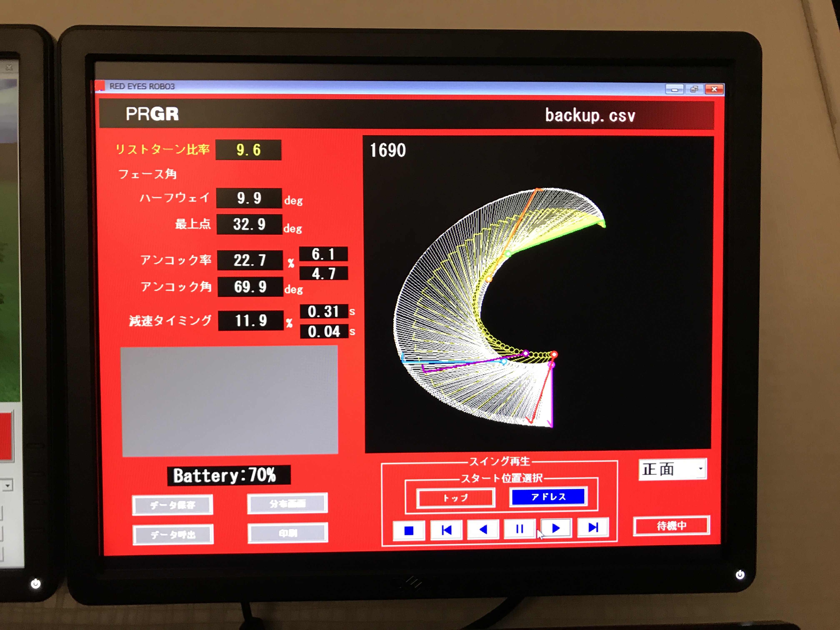Click the 待機中 status button
This screenshot has height=630, width=840.
[671, 526]
